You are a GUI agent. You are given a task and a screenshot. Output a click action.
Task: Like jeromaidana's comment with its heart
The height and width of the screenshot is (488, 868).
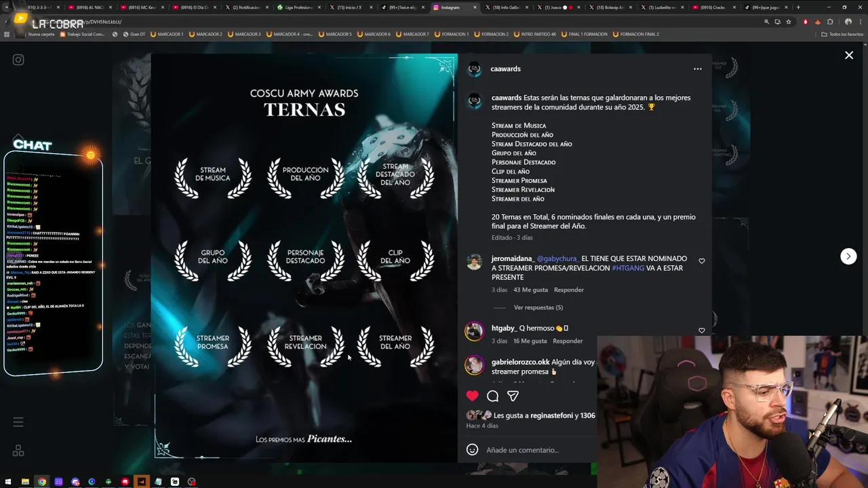click(702, 261)
